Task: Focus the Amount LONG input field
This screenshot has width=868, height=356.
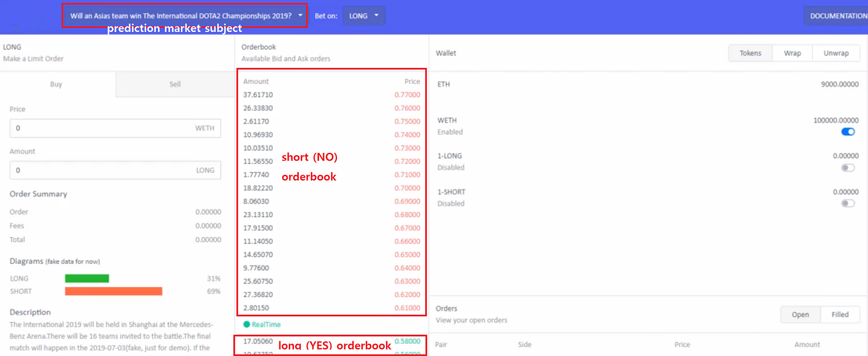Action: tap(115, 170)
